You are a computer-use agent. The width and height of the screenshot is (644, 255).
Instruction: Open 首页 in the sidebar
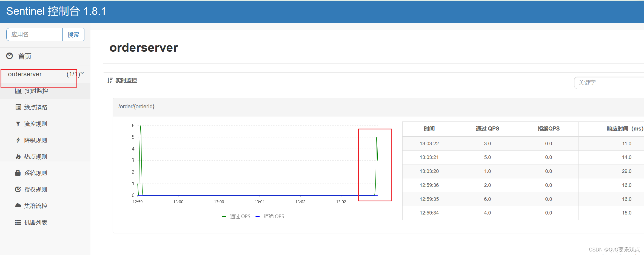25,56
